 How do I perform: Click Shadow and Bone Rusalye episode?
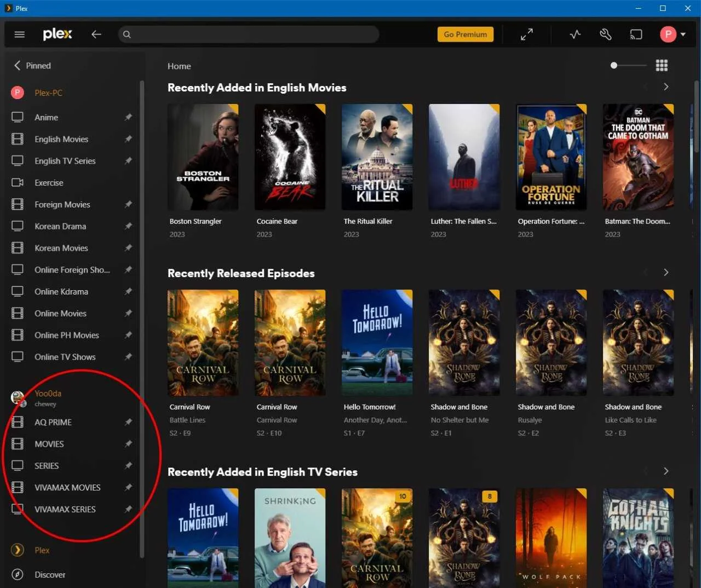click(x=530, y=420)
